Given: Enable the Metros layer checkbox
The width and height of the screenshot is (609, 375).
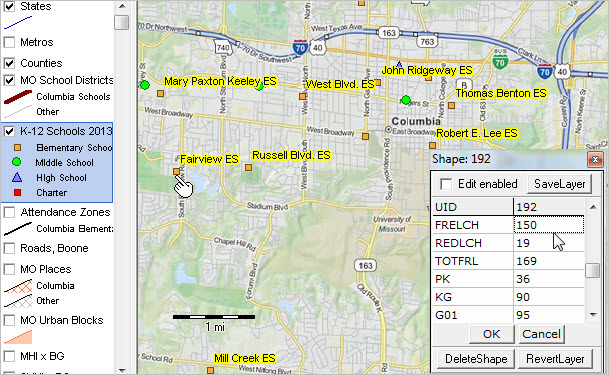Looking at the screenshot, I should (x=9, y=42).
